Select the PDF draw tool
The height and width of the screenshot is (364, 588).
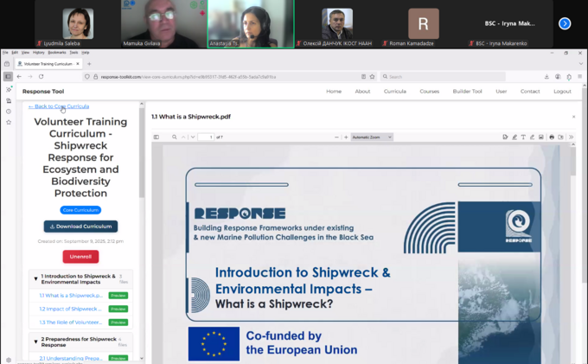point(532,137)
